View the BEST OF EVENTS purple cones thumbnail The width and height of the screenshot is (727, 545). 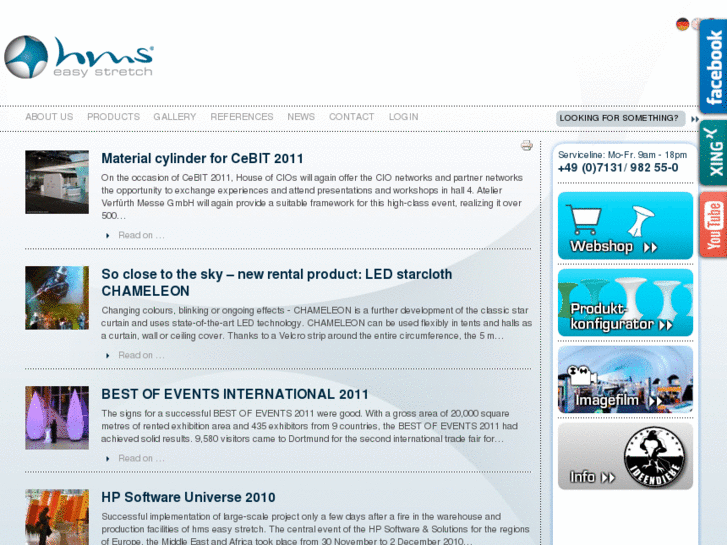click(x=57, y=417)
